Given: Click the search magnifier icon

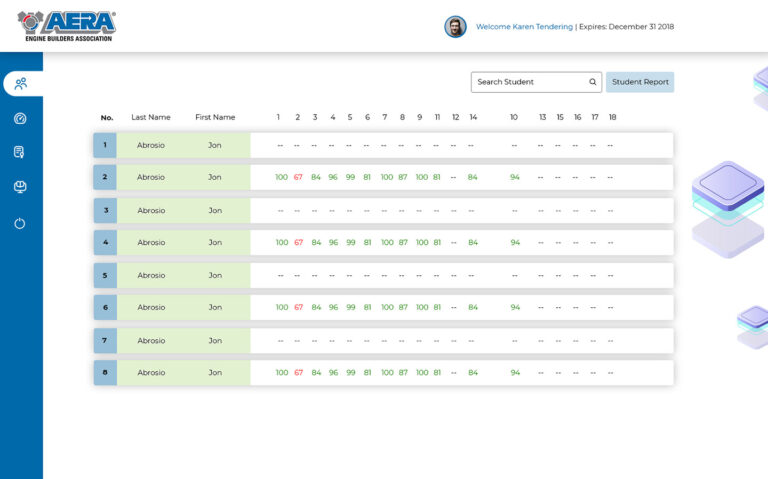Looking at the screenshot, I should 592,82.
